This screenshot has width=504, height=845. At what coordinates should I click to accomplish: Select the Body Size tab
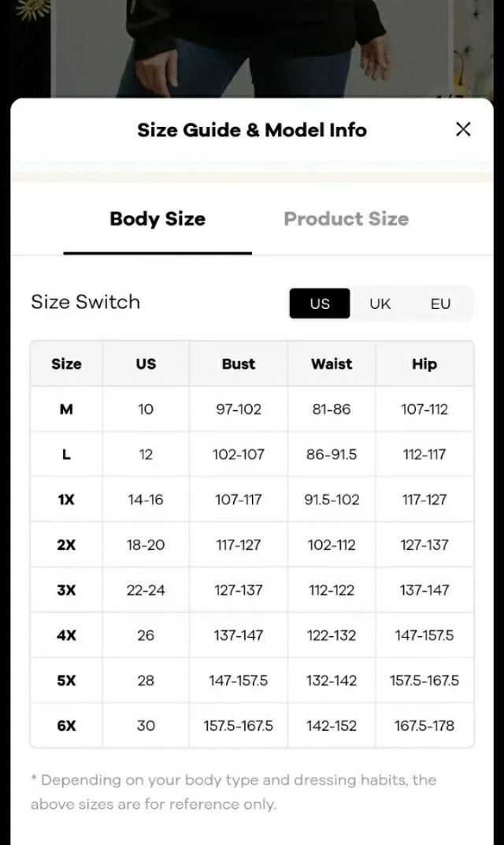tap(157, 219)
